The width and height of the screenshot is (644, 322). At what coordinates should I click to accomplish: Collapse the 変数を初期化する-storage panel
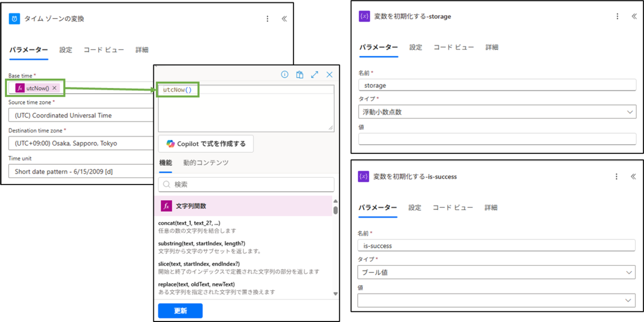tap(634, 16)
